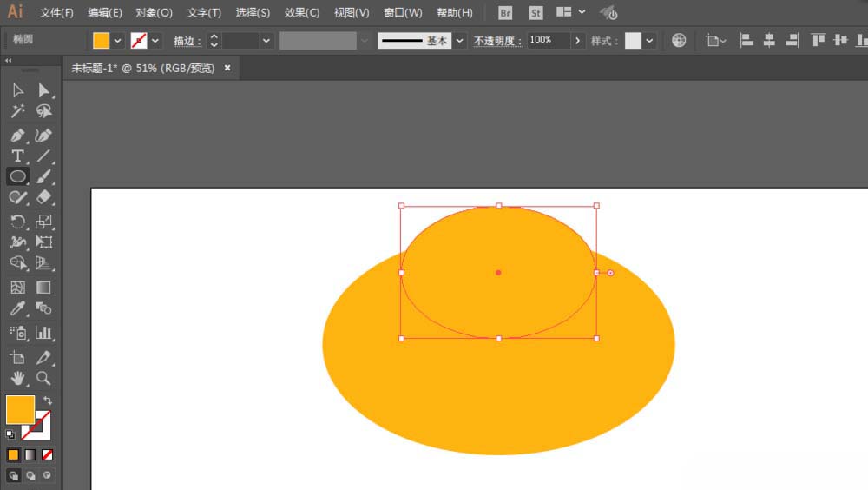Open the 对象(O) menu
The height and width of the screenshot is (490, 868).
coord(154,12)
